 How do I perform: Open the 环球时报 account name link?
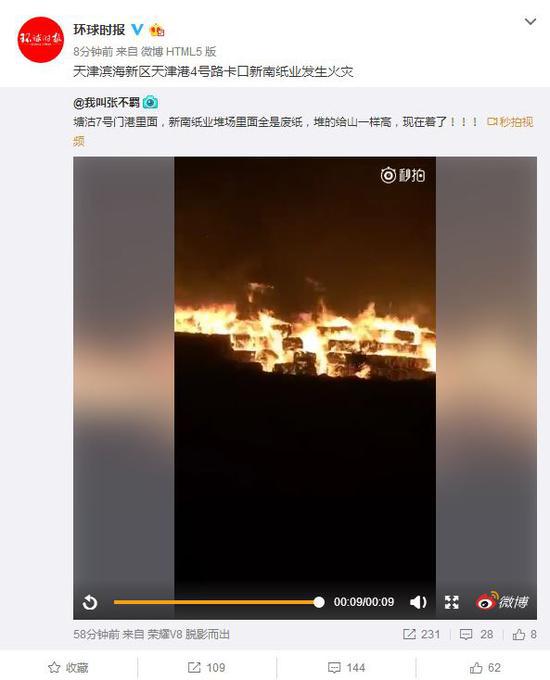99,29
